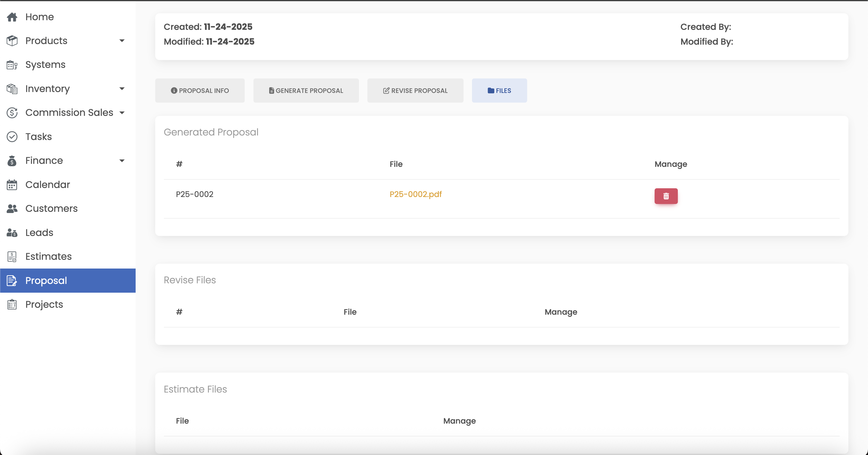This screenshot has height=455, width=868.
Task: Expand the Inventory menu
Action: [x=122, y=88]
